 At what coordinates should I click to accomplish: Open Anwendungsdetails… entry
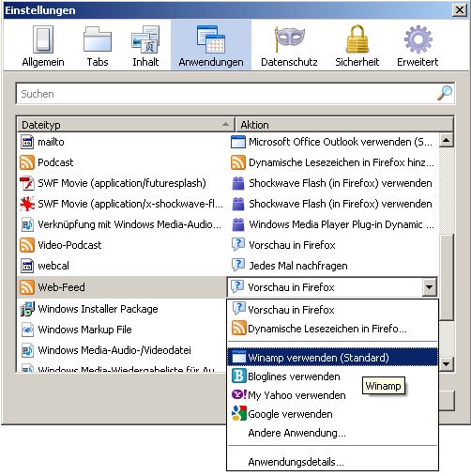(x=332, y=462)
